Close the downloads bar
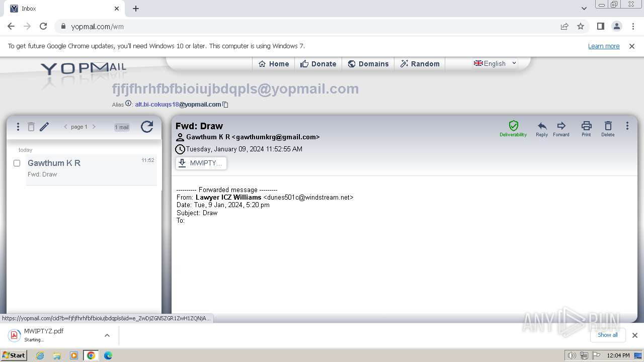Viewport: 644px width, 362px height. (x=634, y=335)
